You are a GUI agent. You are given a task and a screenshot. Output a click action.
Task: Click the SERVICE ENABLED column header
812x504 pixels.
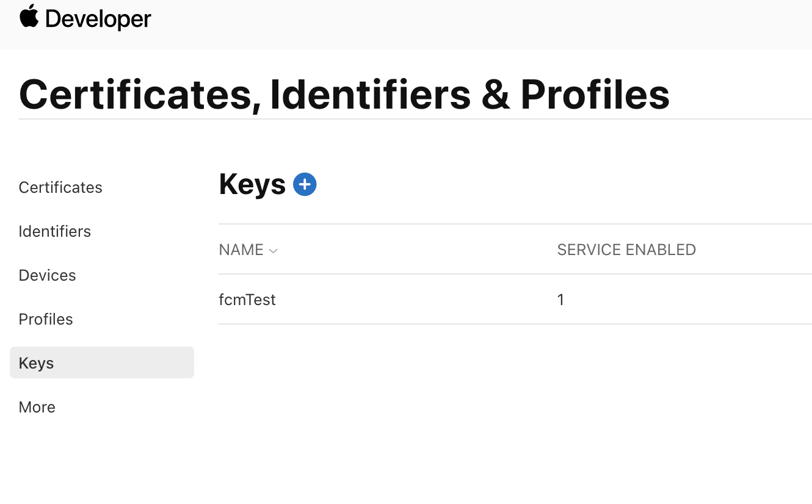pyautogui.click(x=626, y=250)
